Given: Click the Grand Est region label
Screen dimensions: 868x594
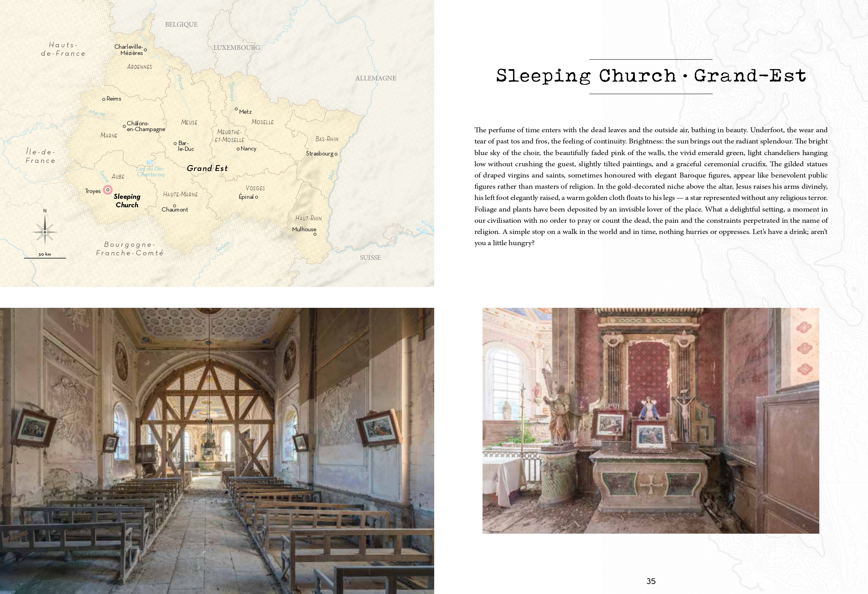Looking at the screenshot, I should coord(207,168).
